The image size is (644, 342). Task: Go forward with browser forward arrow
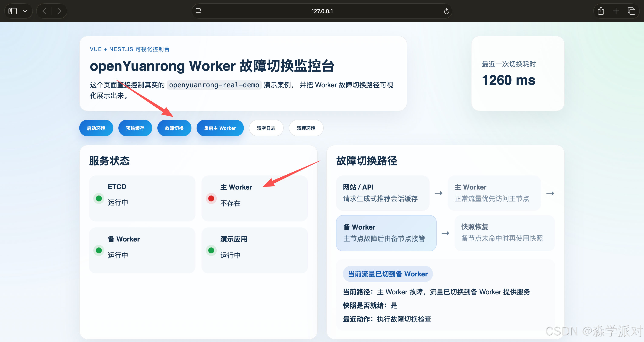tap(59, 11)
